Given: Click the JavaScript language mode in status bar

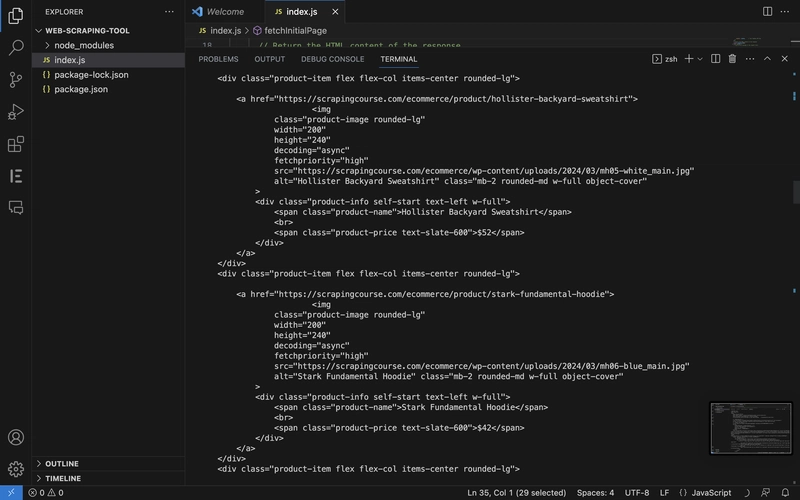Looking at the screenshot, I should [705, 492].
